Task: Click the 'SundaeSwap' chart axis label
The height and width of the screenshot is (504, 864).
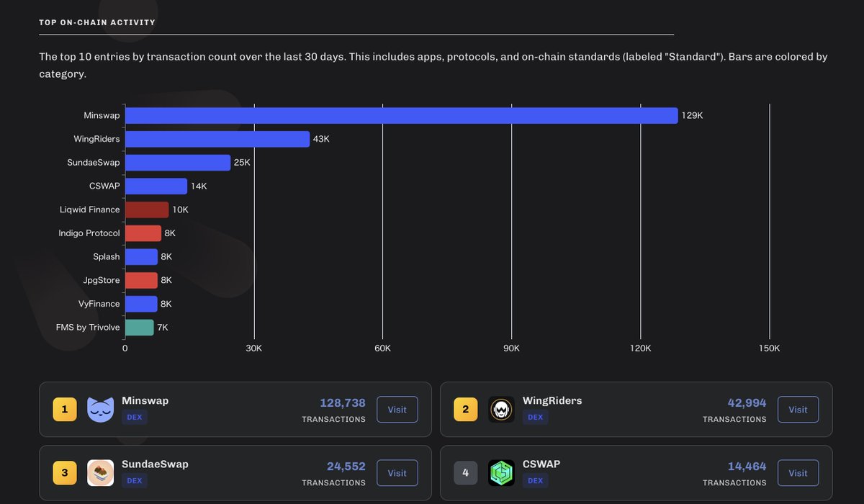Action: tap(94, 163)
